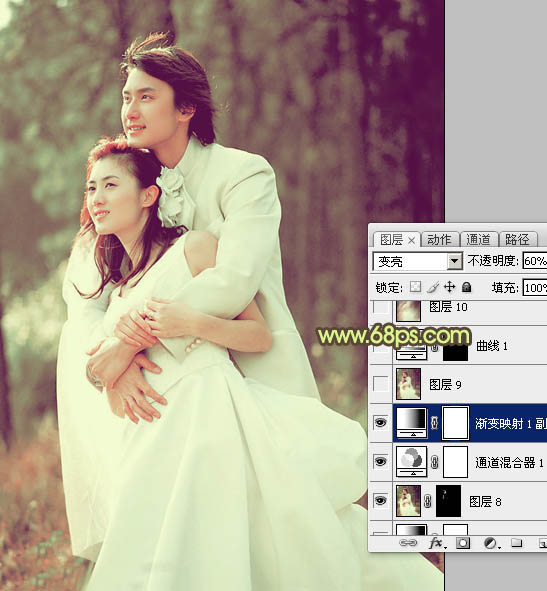Add a layer mask with mask icon

tap(463, 543)
